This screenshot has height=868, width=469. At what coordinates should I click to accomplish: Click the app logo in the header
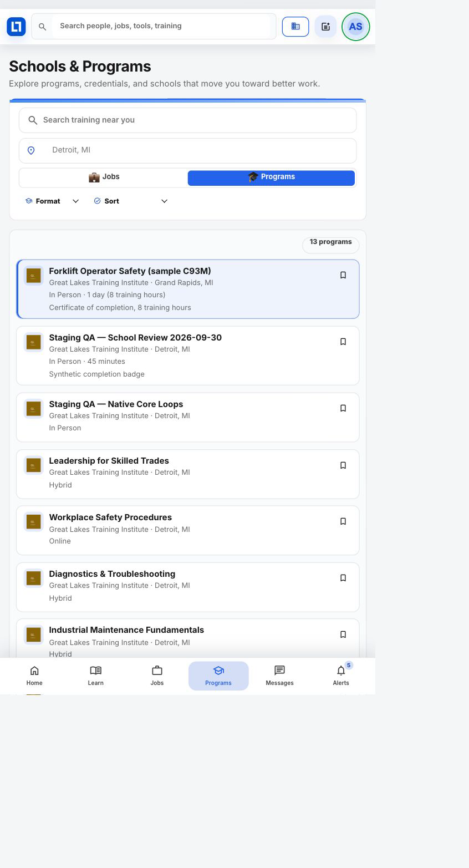[16, 26]
